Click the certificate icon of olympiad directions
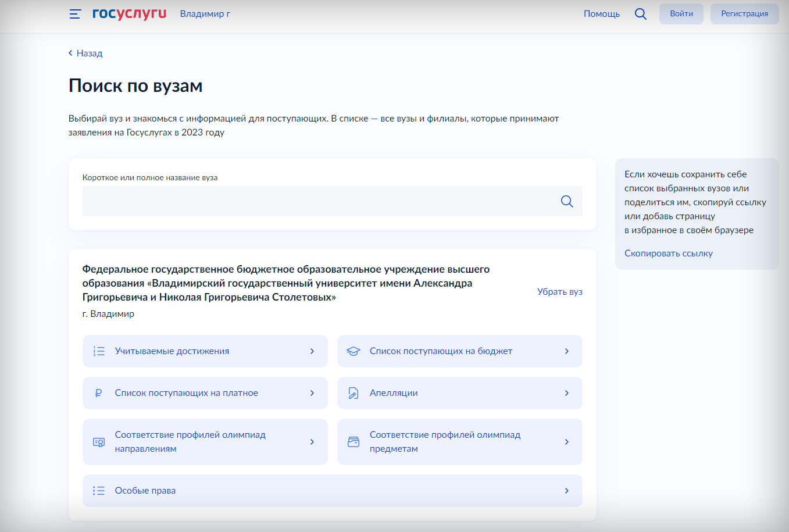Image resolution: width=789 pixels, height=532 pixels. [99, 442]
